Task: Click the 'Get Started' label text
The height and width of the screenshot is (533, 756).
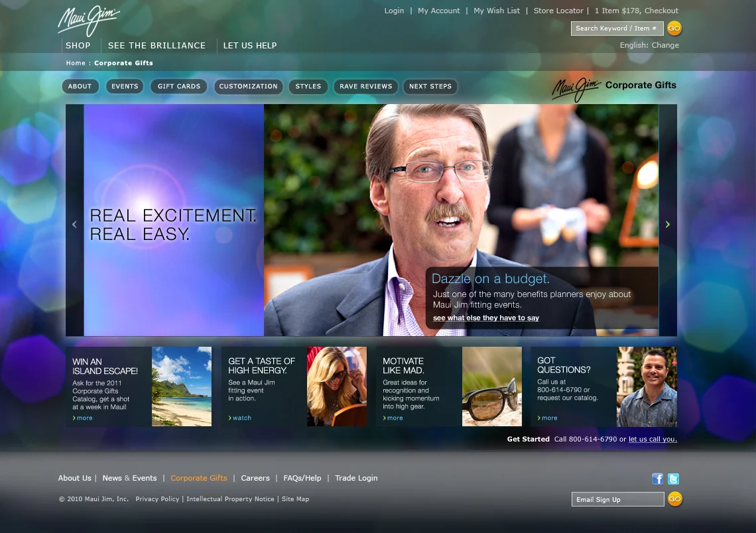Action: tap(528, 439)
